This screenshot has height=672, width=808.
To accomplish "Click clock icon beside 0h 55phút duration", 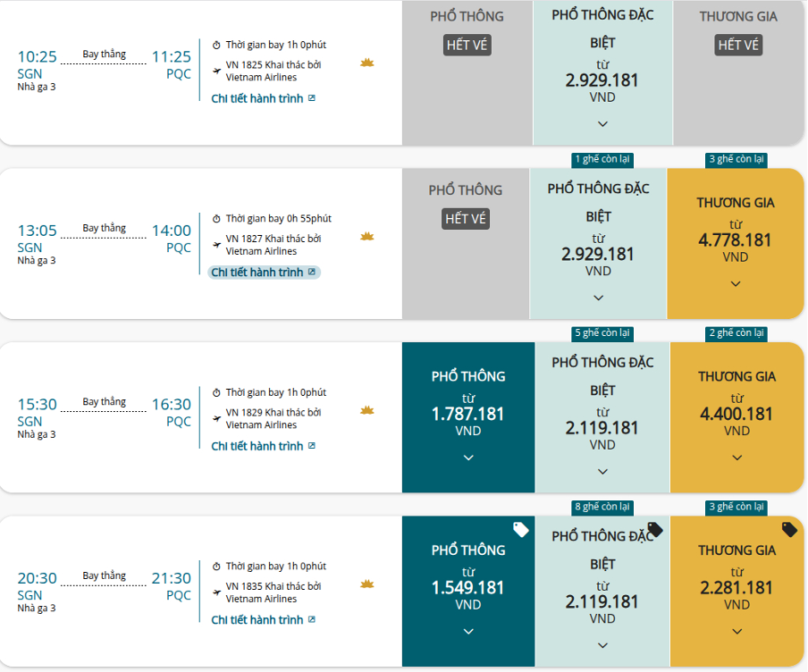I will 216,219.
